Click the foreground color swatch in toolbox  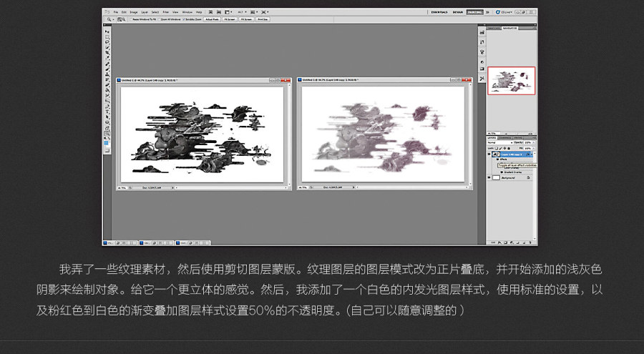click(106, 142)
